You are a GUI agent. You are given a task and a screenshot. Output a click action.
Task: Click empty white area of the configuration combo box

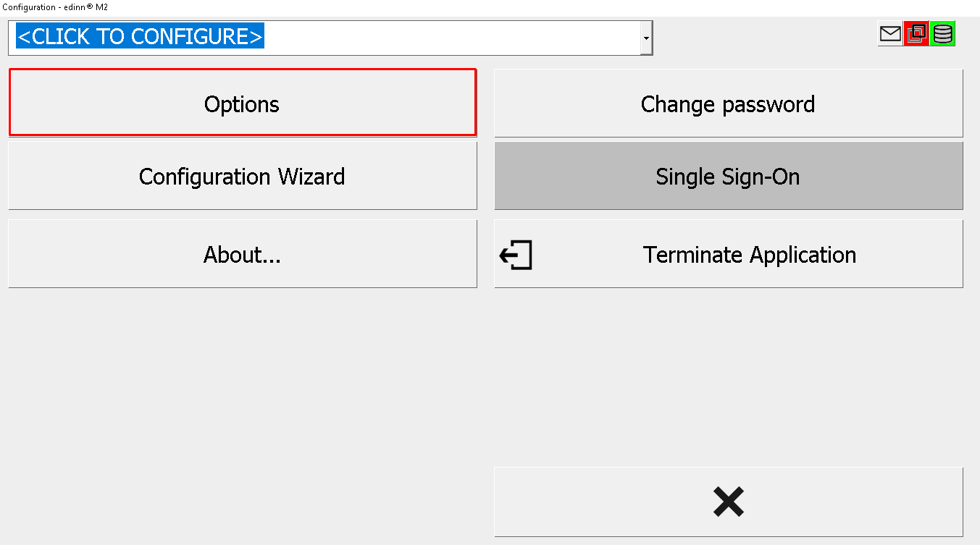click(x=452, y=38)
